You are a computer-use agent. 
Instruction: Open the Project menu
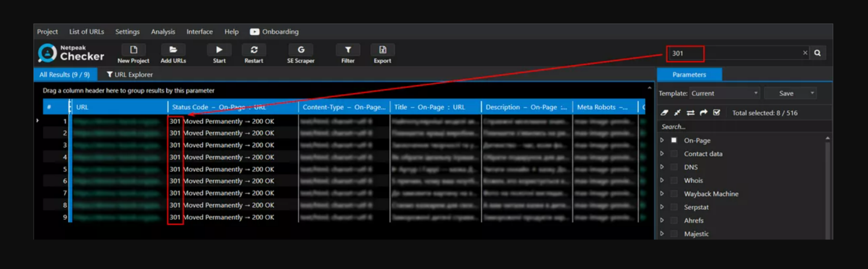point(47,32)
